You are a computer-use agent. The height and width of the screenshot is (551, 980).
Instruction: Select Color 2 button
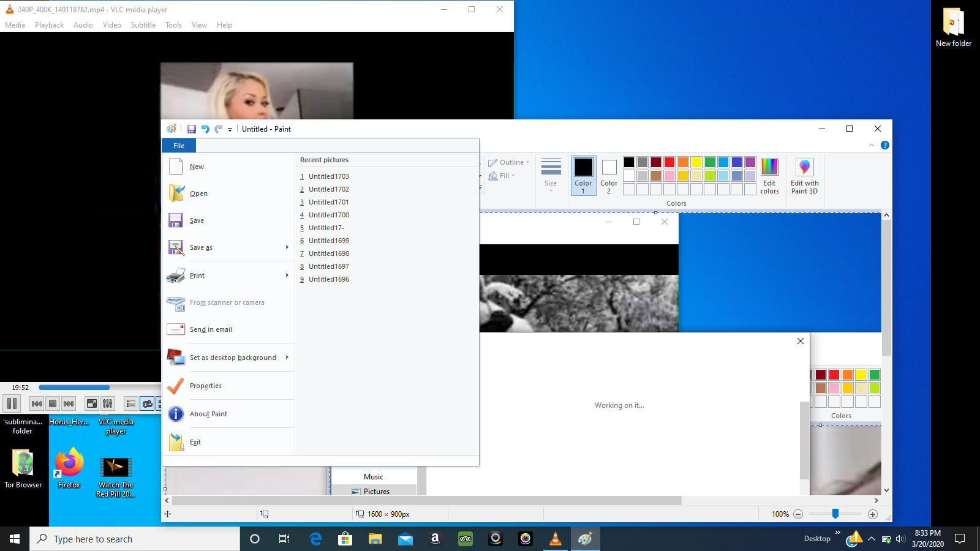(609, 176)
